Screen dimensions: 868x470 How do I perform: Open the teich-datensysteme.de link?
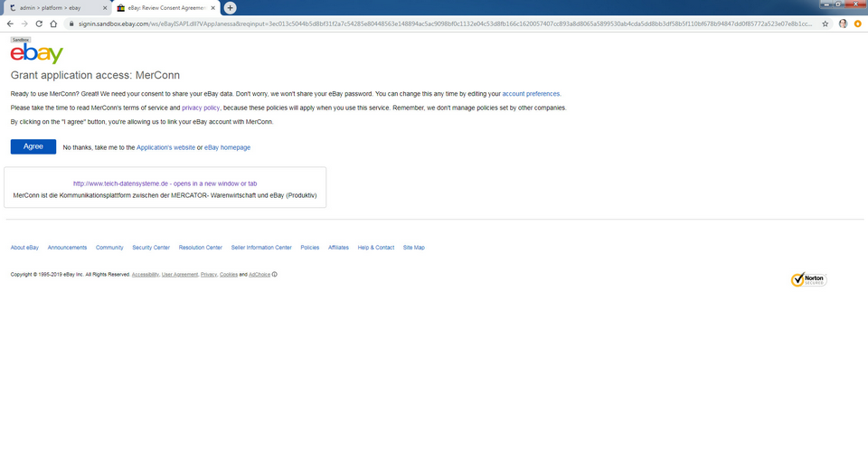(x=165, y=183)
